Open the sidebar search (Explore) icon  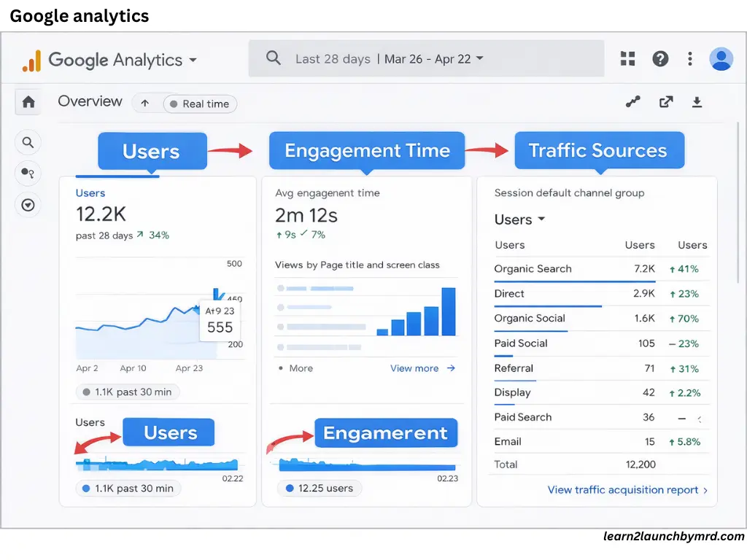(28, 142)
